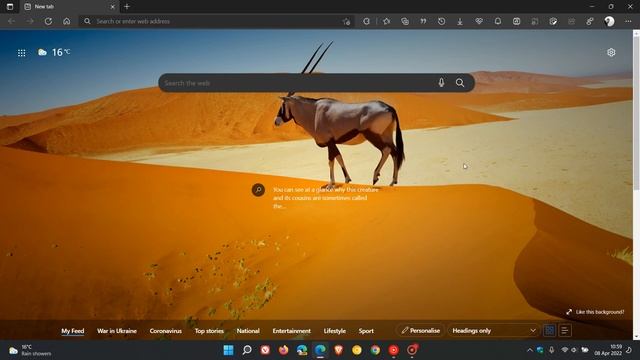Open the 'You can see at a glance' caption
Image resolution: width=640 pixels, height=360 pixels.
[326, 198]
